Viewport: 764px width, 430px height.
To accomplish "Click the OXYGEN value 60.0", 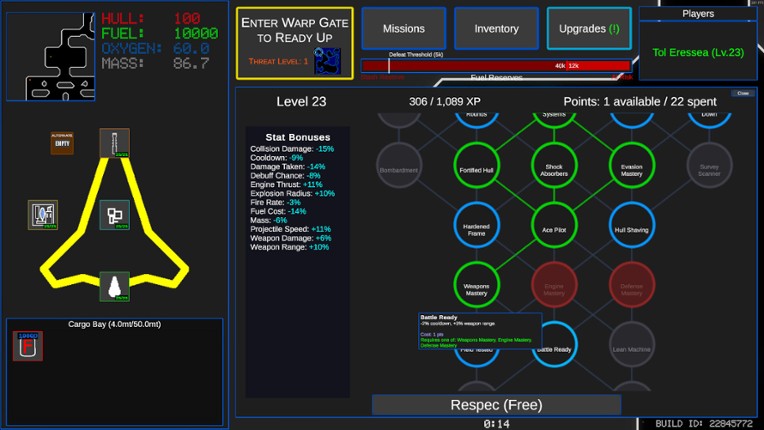I will (x=191, y=48).
